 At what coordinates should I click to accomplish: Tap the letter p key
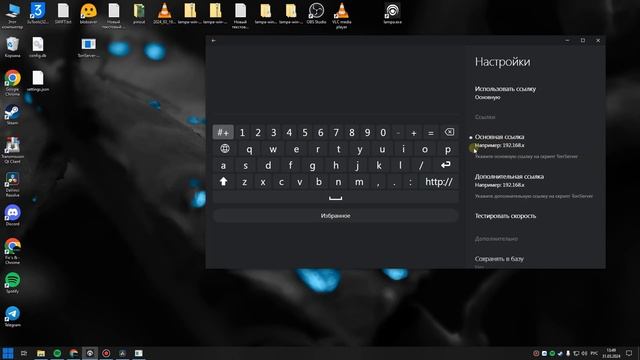click(x=447, y=149)
